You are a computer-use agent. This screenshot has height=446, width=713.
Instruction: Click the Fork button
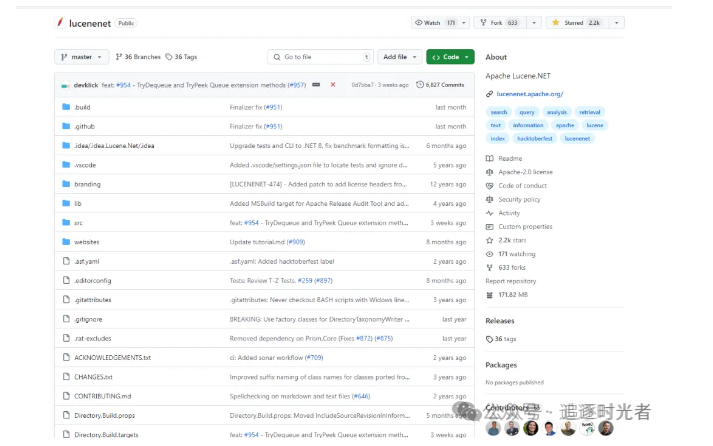point(500,23)
